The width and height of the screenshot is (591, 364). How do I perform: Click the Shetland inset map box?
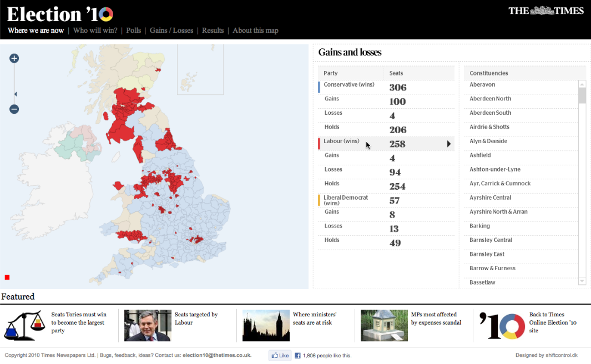200,69
